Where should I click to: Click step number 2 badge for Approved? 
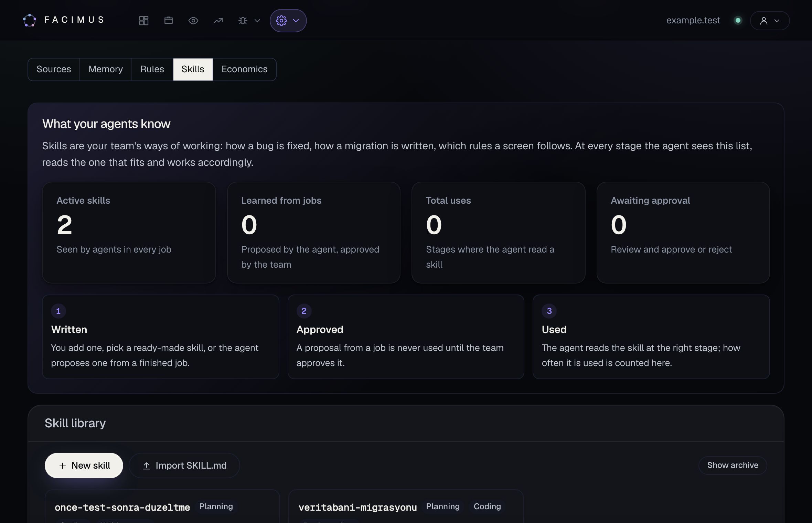point(304,311)
